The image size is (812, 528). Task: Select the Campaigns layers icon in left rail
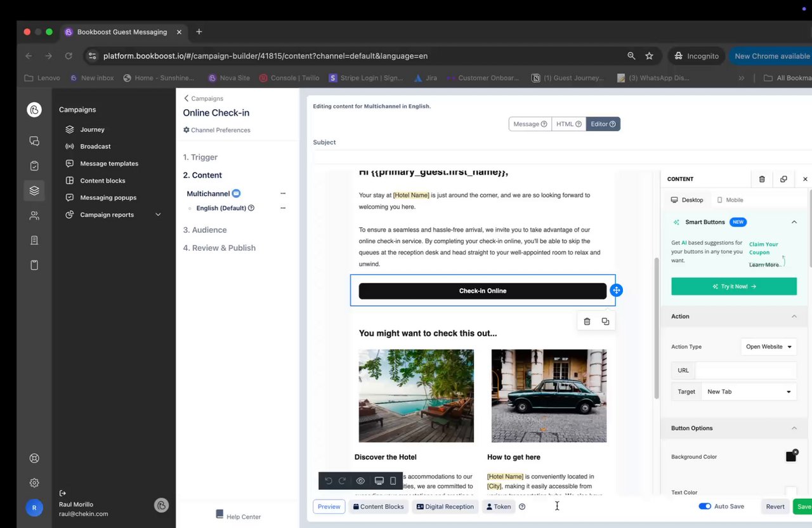point(34,190)
